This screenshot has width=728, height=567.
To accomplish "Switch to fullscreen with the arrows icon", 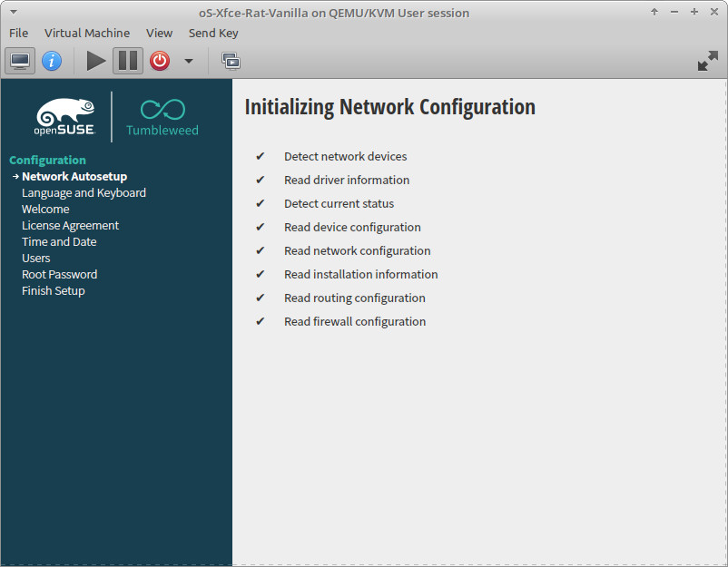I will tap(707, 61).
